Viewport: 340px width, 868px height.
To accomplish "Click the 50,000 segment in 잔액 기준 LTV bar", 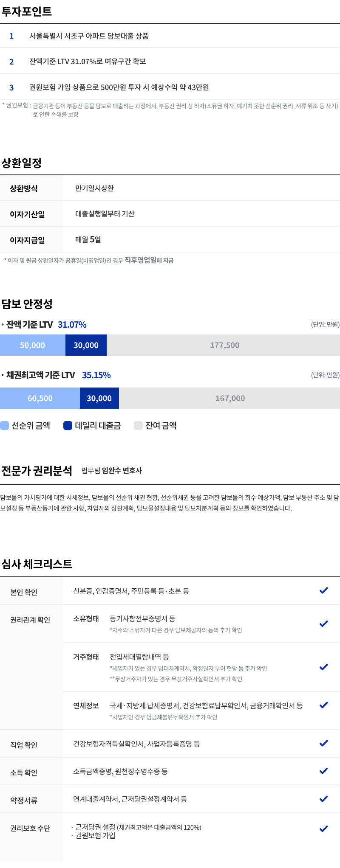I will pyautogui.click(x=33, y=345).
